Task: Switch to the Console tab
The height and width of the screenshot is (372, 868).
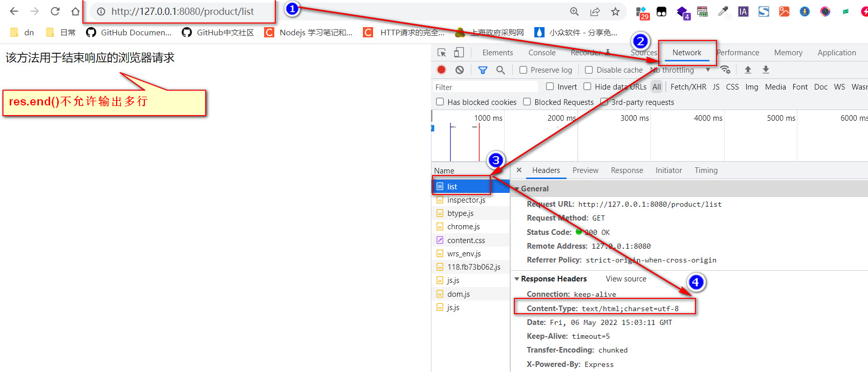Action: (542, 52)
